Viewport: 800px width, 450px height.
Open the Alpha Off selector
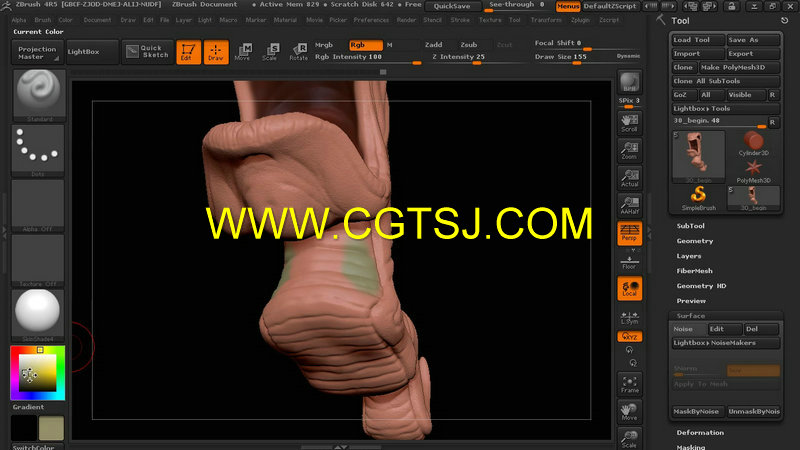[38, 206]
